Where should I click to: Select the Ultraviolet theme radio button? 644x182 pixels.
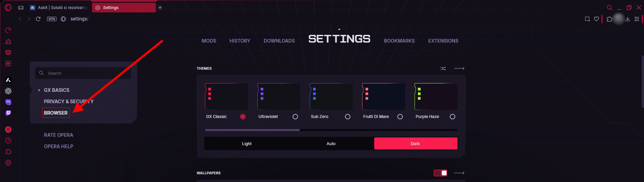tap(295, 117)
